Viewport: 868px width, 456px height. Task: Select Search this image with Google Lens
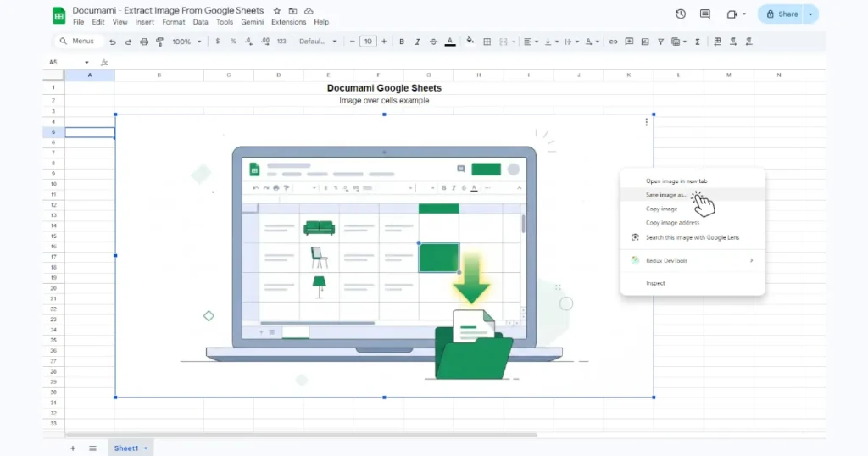[x=693, y=237]
